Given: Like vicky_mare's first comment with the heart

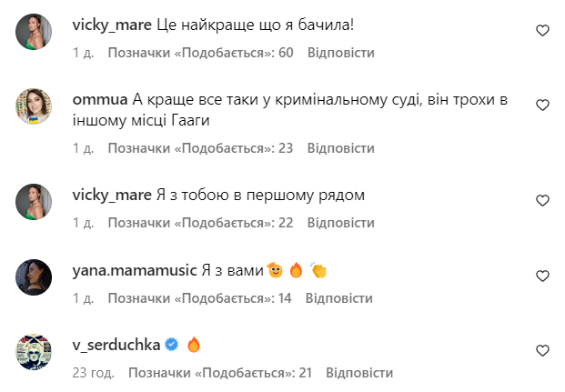Looking at the screenshot, I should (x=542, y=31).
